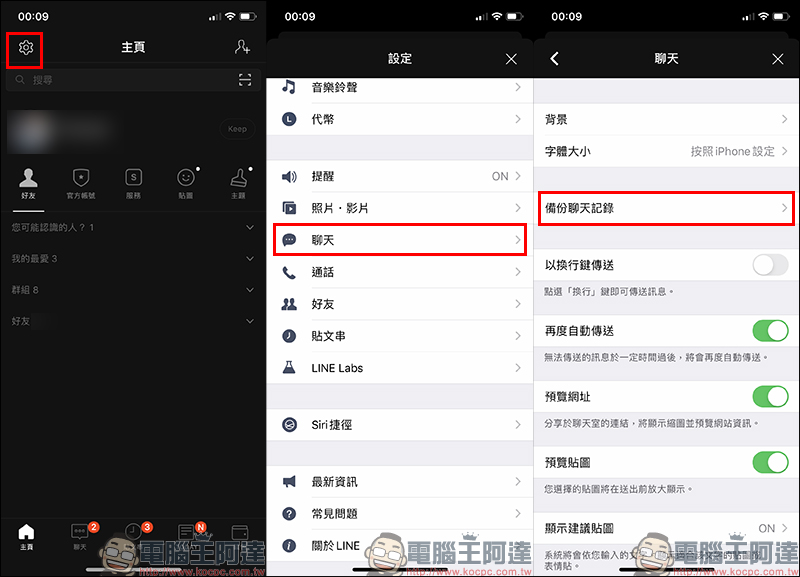Open the 代幣 settings row

pos(399,119)
